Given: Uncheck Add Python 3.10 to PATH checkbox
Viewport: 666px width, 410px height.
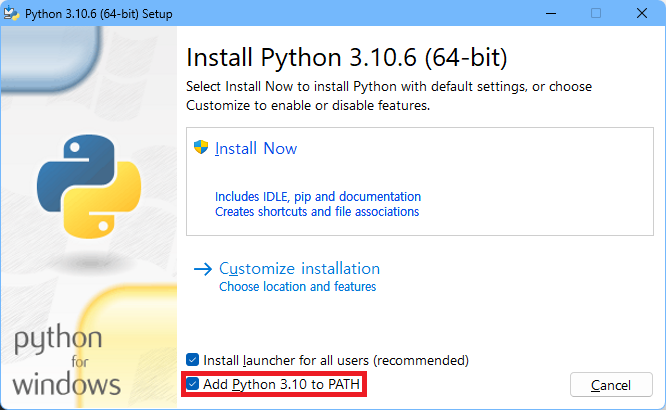Looking at the screenshot, I should [192, 384].
